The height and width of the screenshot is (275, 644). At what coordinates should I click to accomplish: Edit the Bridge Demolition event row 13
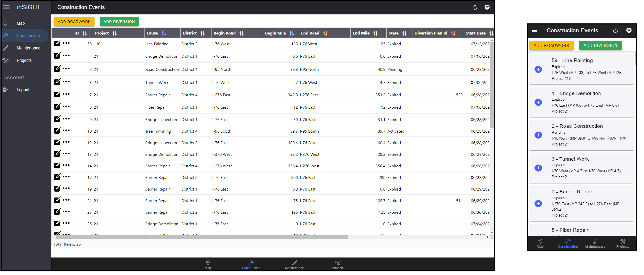[x=57, y=153]
